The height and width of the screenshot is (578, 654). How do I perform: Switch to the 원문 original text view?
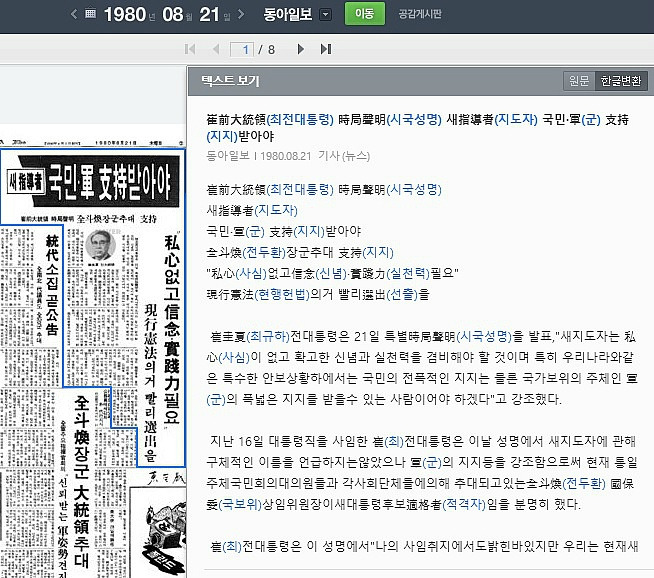pyautogui.click(x=579, y=80)
